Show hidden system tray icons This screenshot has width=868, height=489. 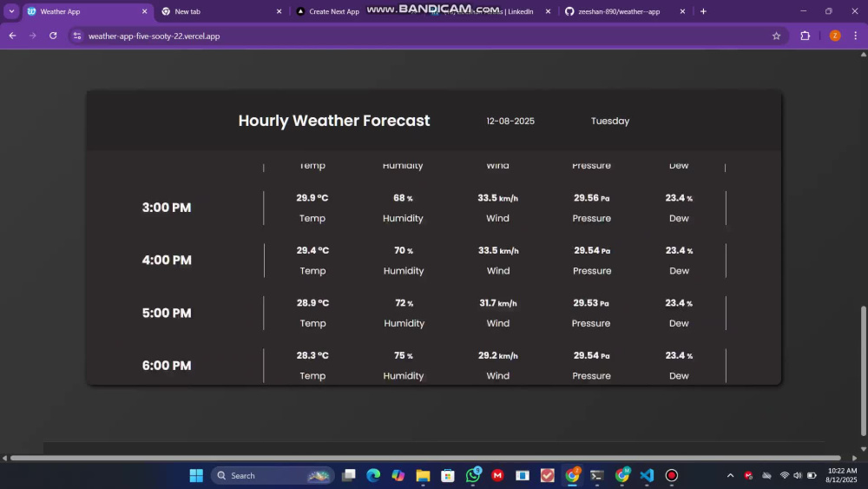(730, 476)
